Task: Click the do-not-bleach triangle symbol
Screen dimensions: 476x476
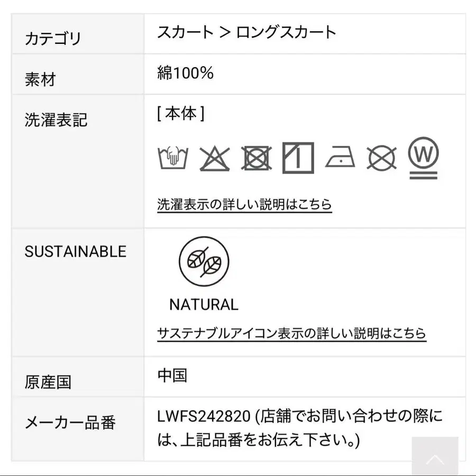Action: pos(215,158)
